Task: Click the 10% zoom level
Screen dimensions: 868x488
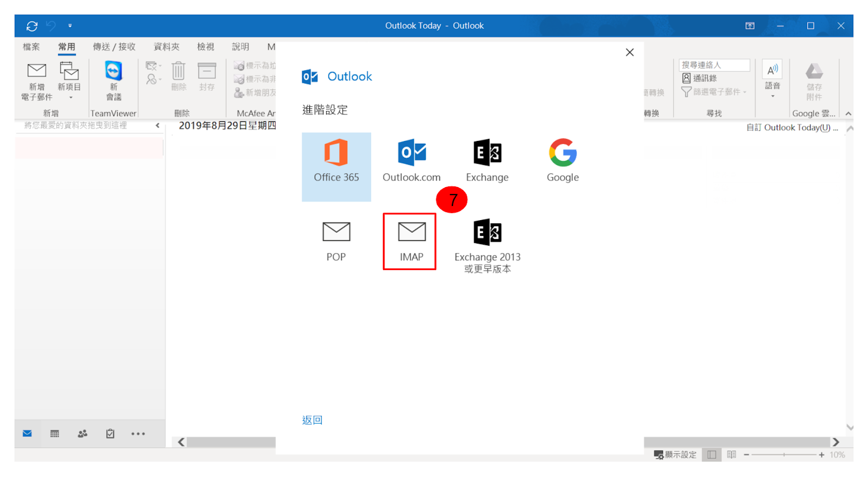Action: [837, 455]
